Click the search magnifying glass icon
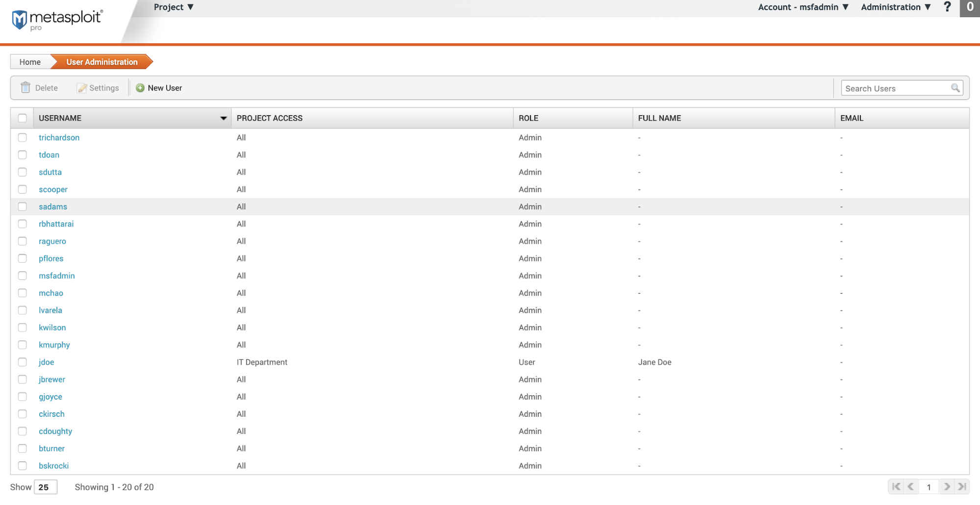The width and height of the screenshot is (980, 505). click(x=955, y=88)
